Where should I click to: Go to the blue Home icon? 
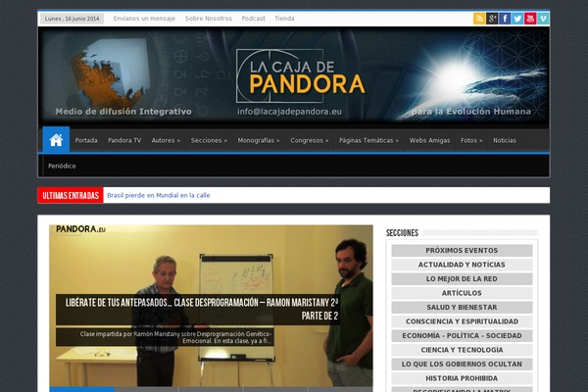pos(56,140)
